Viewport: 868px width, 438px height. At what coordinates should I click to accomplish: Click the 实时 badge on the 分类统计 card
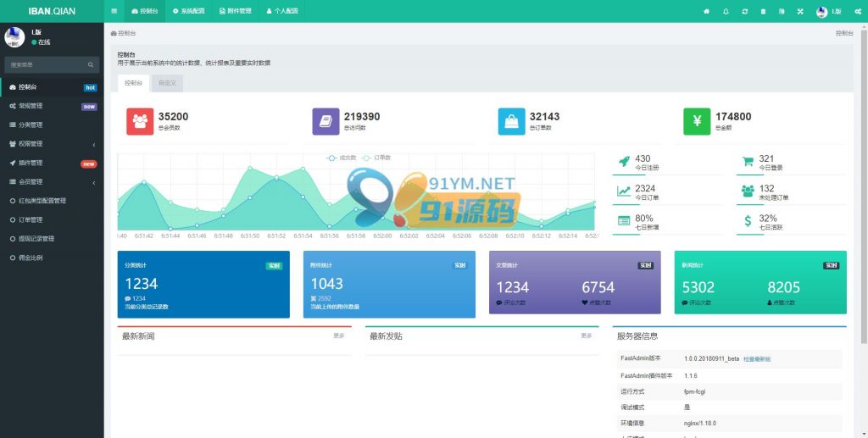(275, 266)
